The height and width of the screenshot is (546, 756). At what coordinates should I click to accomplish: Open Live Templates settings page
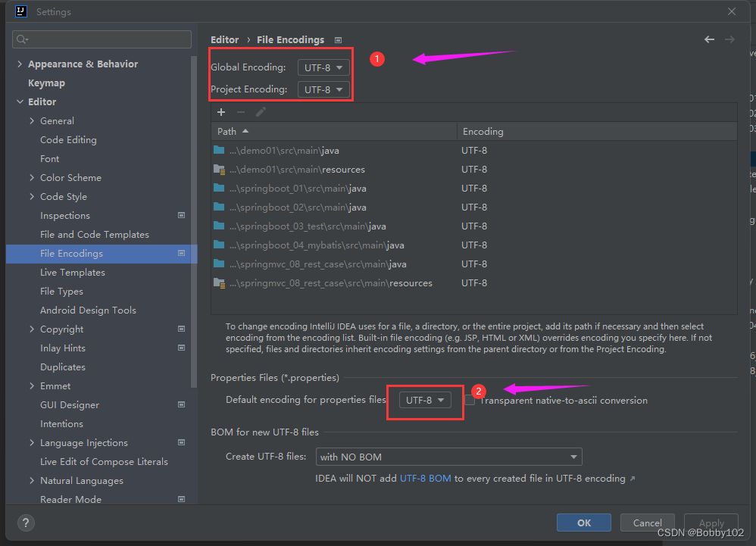[x=72, y=273]
